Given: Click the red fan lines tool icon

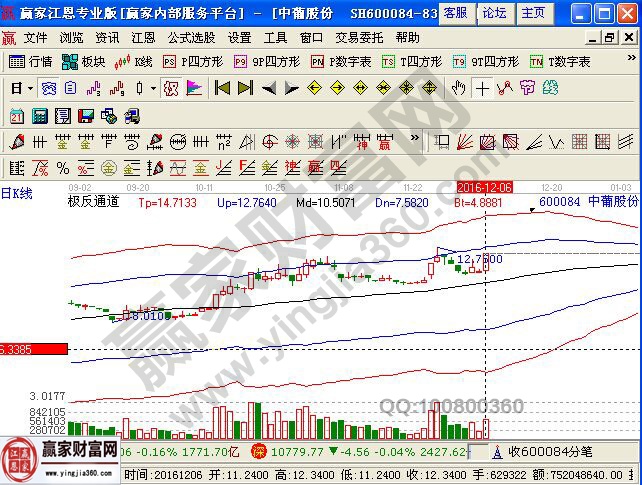Looking at the screenshot, I should click(465, 142).
